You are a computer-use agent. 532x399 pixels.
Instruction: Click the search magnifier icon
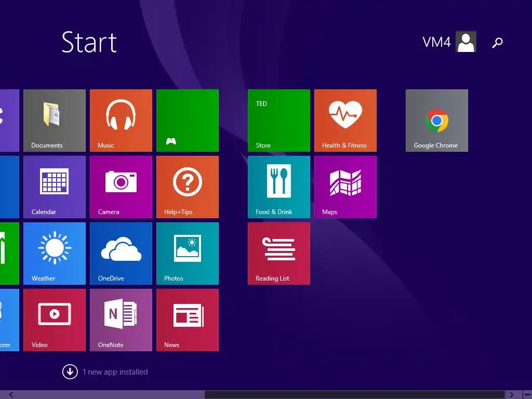[497, 43]
